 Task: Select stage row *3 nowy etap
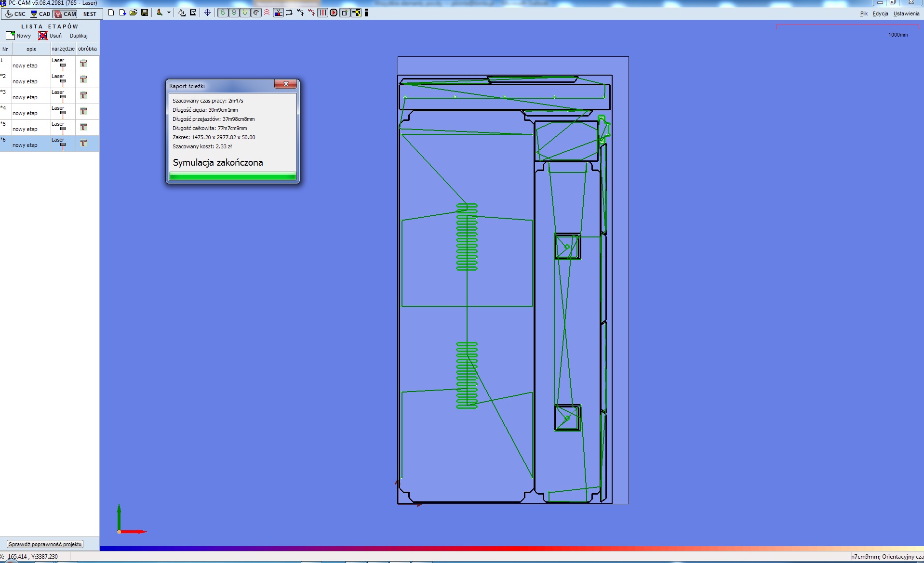pos(49,95)
